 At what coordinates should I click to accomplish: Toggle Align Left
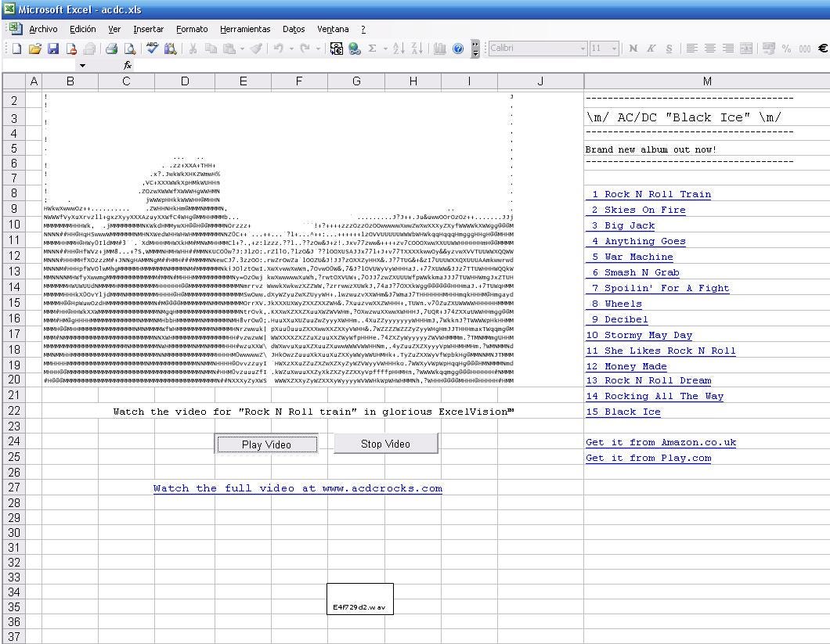pyautogui.click(x=691, y=49)
